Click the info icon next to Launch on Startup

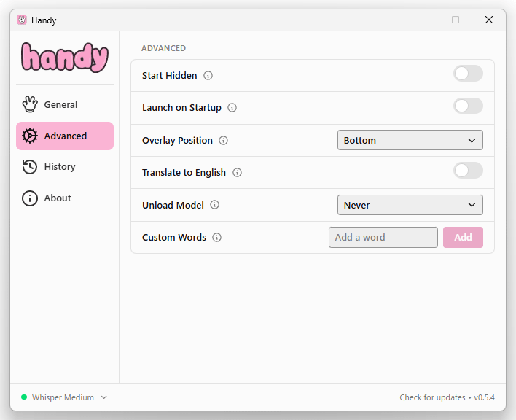tap(232, 108)
